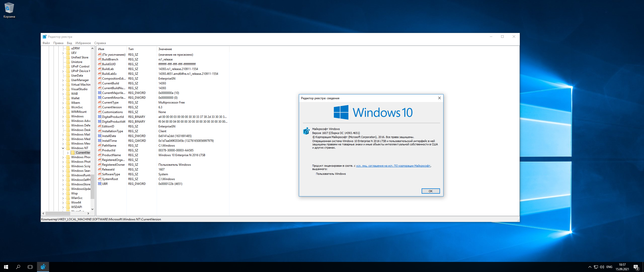The height and width of the screenshot is (272, 644).
Task: Click the CurrentVersion open folder icon
Action: (x=73, y=153)
